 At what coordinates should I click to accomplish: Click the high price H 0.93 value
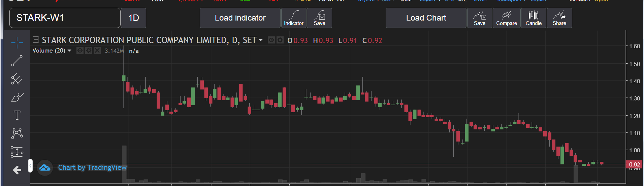(x=323, y=40)
